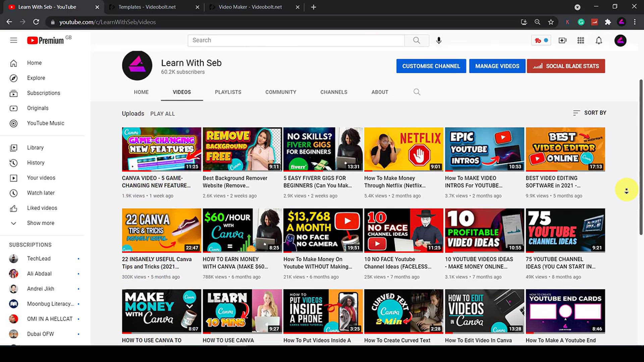
Task: Click CUSTOMISE CHANNEL button
Action: pos(431,66)
